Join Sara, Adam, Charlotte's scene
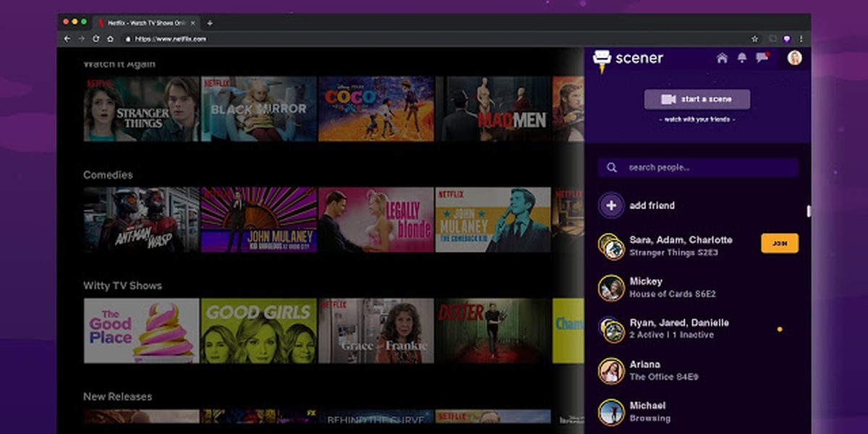 tap(779, 244)
